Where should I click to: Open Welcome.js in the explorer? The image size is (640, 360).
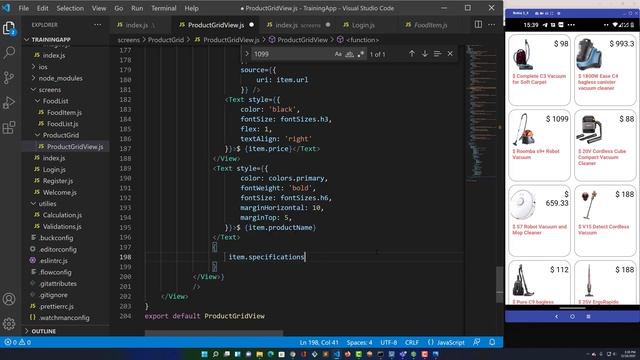59,192
